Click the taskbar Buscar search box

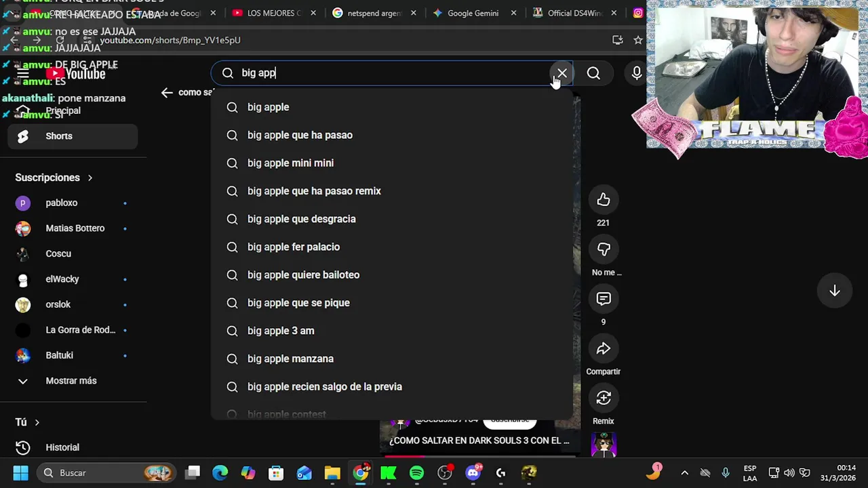tap(106, 473)
